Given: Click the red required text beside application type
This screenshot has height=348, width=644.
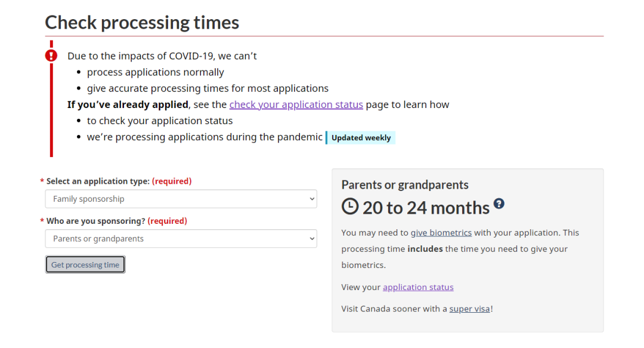Looking at the screenshot, I should click(172, 181).
